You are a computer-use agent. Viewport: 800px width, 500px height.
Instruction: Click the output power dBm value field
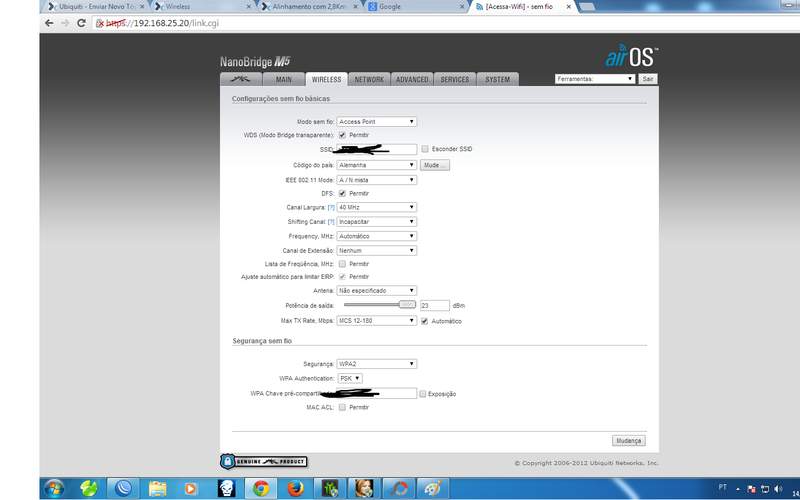click(435, 306)
